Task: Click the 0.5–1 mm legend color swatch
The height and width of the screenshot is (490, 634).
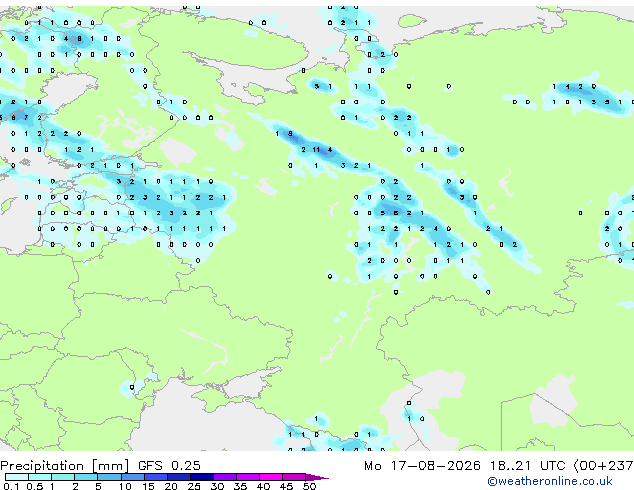Action: coord(40,477)
